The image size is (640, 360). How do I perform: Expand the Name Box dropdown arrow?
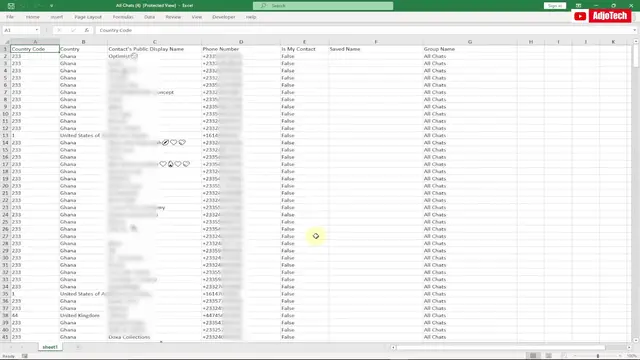(37, 30)
